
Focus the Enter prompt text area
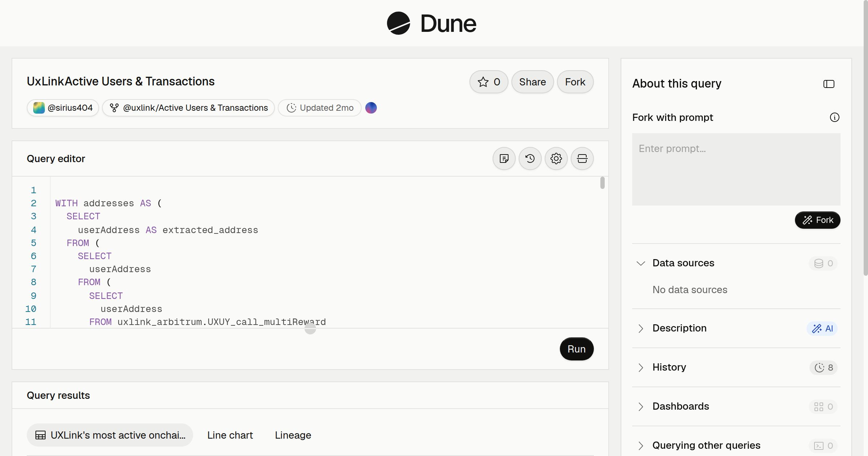(736, 169)
